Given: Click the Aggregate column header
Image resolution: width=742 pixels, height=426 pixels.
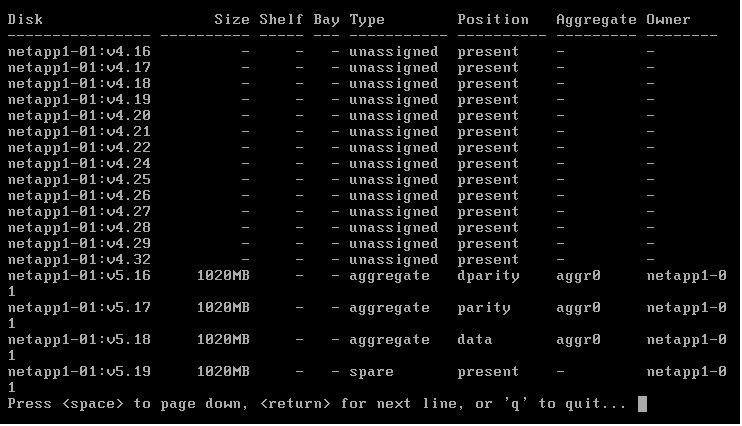Looking at the screenshot, I should 596,20.
